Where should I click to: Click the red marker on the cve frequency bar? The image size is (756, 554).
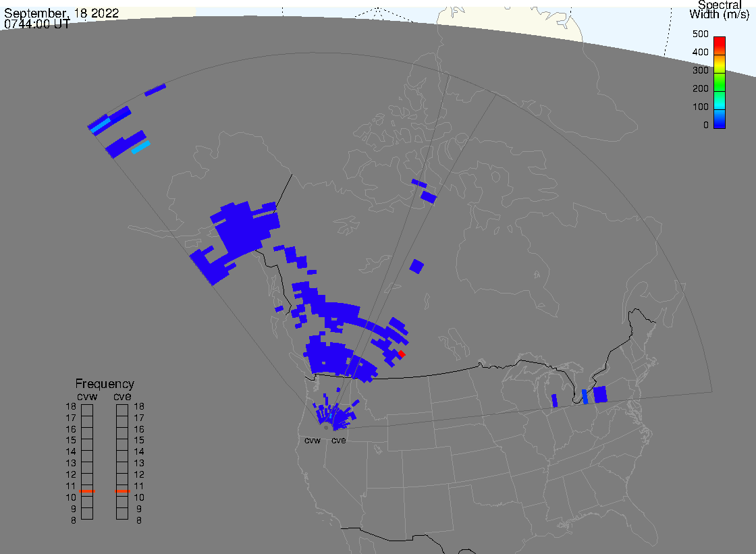pyautogui.click(x=122, y=491)
